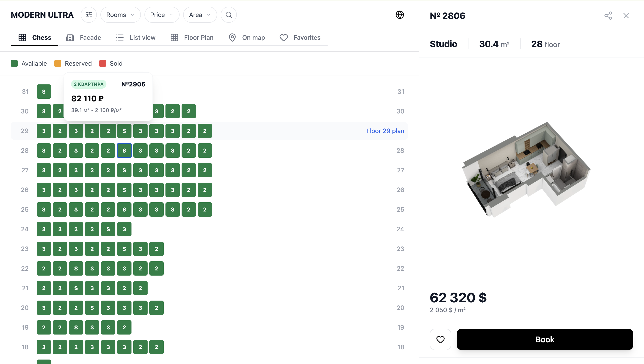
Task: Expand the Area dropdown filter
Action: (200, 15)
